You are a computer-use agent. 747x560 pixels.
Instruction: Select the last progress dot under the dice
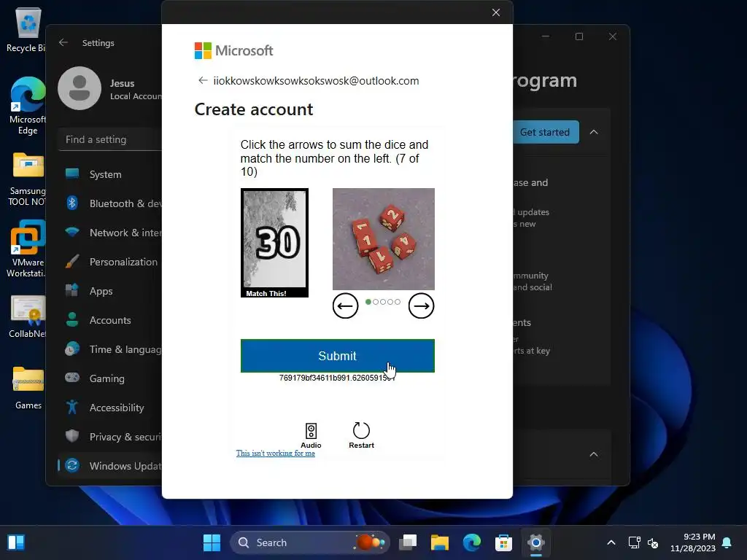398,302
